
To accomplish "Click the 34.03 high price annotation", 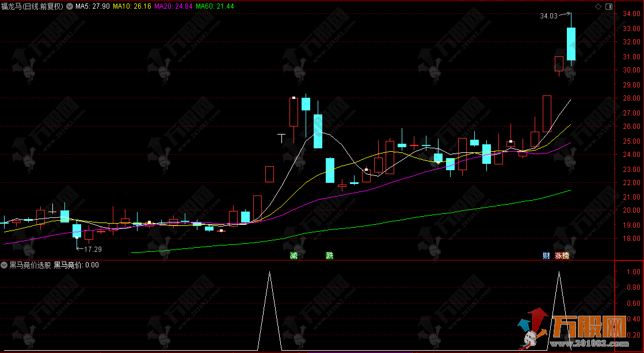I will (x=548, y=16).
